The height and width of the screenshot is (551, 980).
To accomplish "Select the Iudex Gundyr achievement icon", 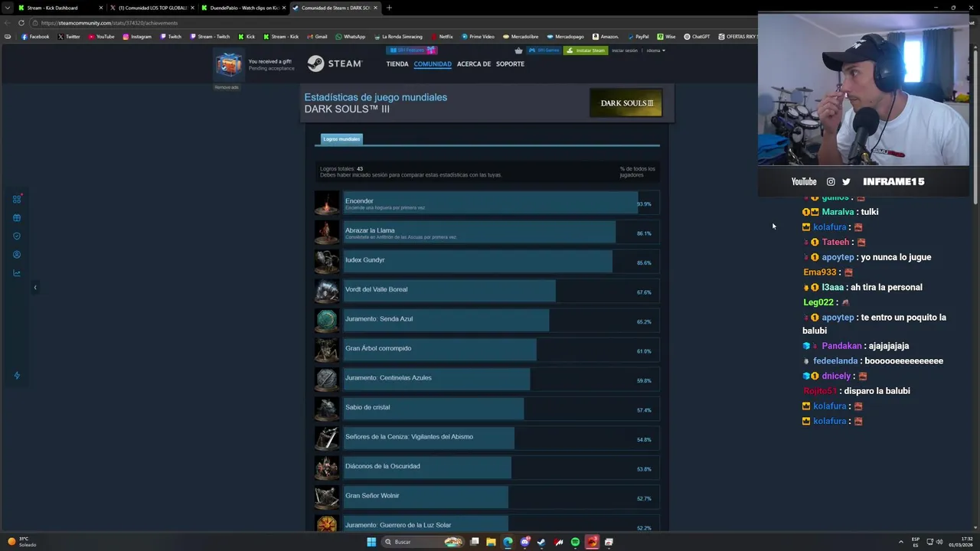I will [327, 262].
